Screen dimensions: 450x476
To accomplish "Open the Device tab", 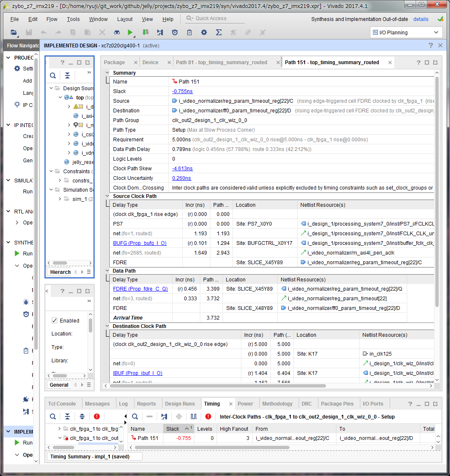I will click(150, 62).
